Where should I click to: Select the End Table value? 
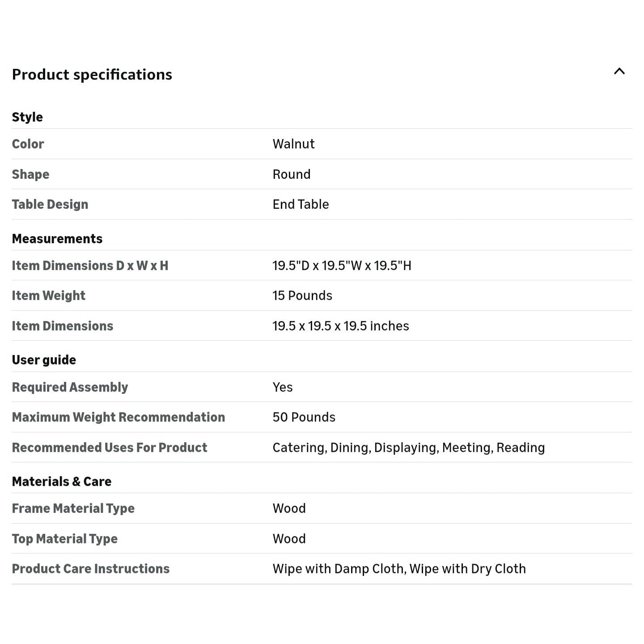301,204
